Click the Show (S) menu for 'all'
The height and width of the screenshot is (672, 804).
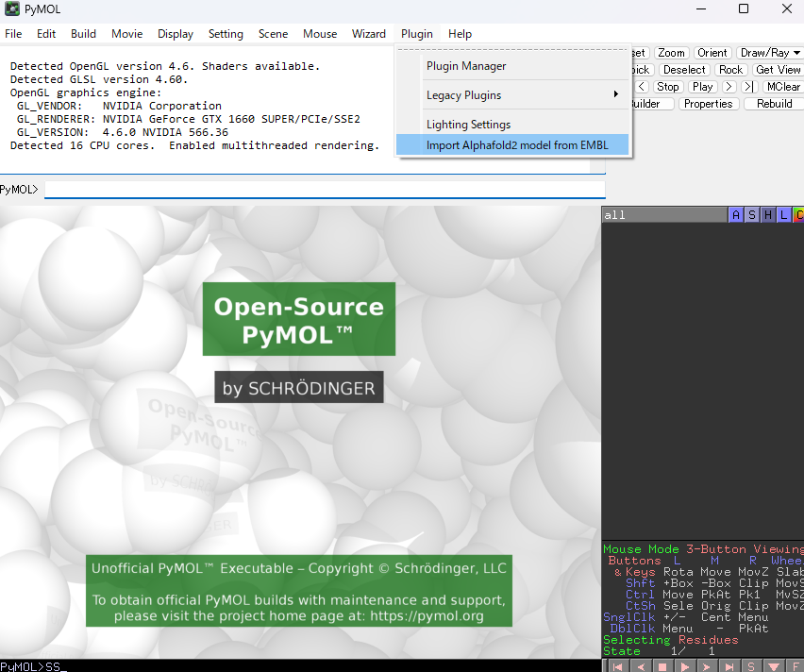751,214
